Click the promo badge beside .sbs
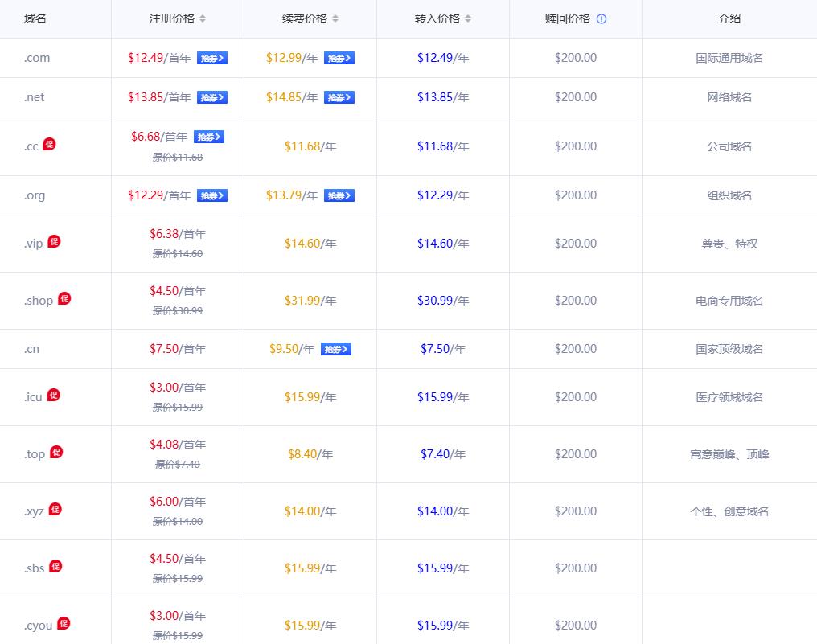 pos(55,567)
